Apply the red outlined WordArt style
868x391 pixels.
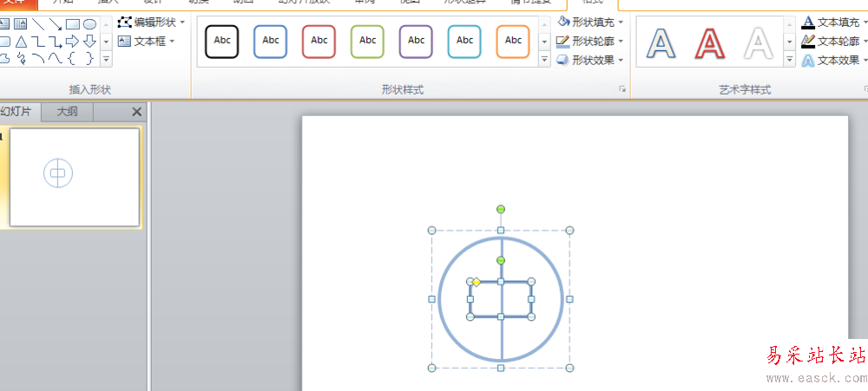710,43
